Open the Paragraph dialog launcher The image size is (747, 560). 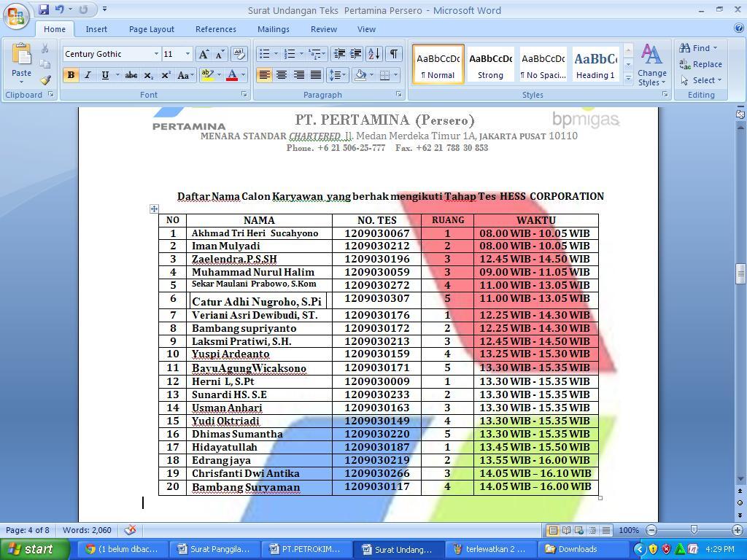pos(399,94)
